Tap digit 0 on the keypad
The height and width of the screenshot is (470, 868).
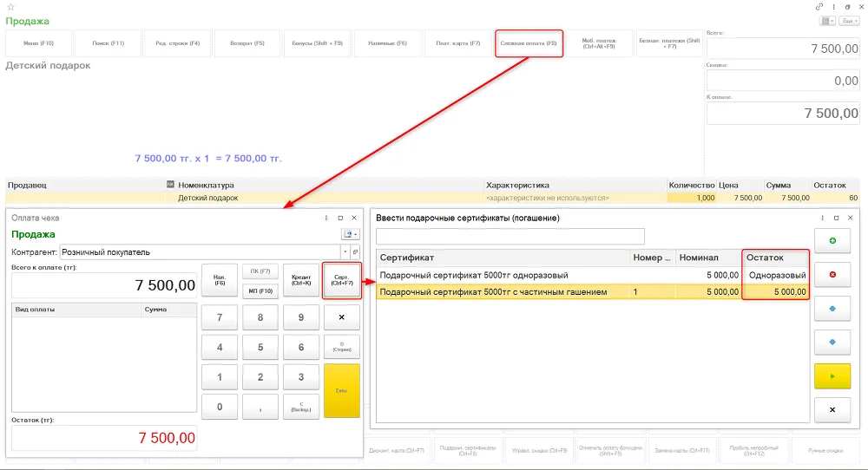[220, 407]
